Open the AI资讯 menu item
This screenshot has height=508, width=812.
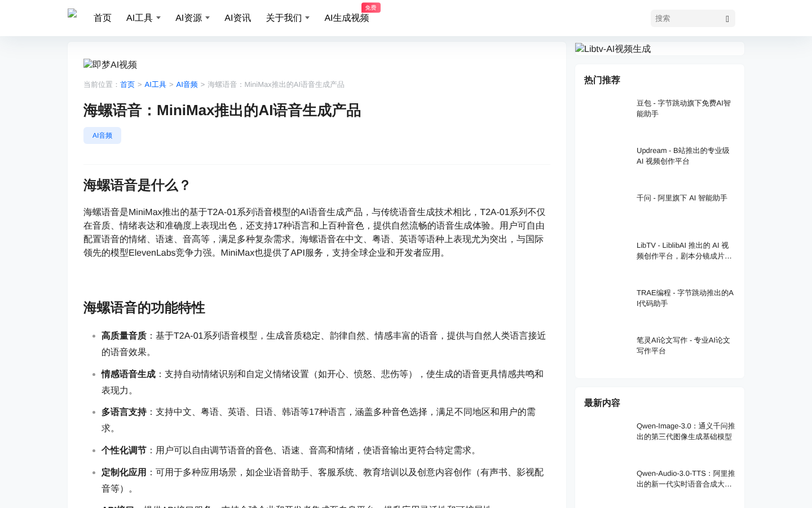(x=238, y=18)
